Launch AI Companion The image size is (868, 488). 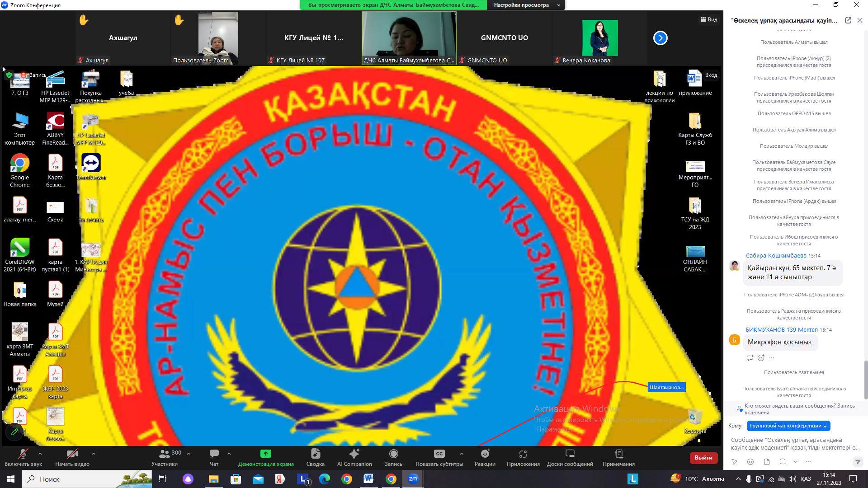[x=354, y=457]
